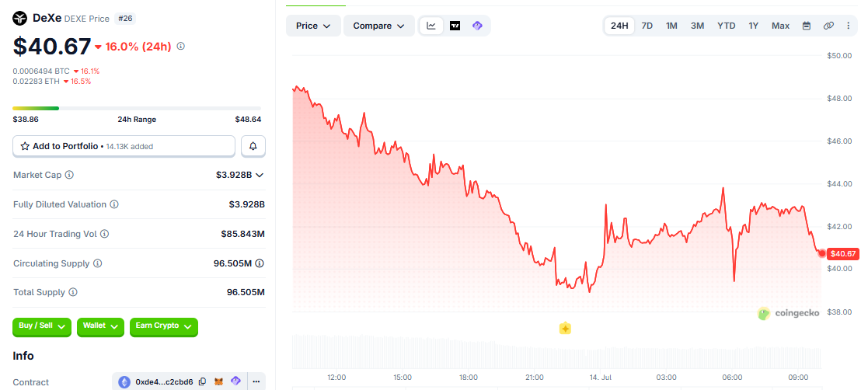This screenshot has height=390, width=868.
Task: Click the price alert bell icon
Action: pyautogui.click(x=253, y=146)
